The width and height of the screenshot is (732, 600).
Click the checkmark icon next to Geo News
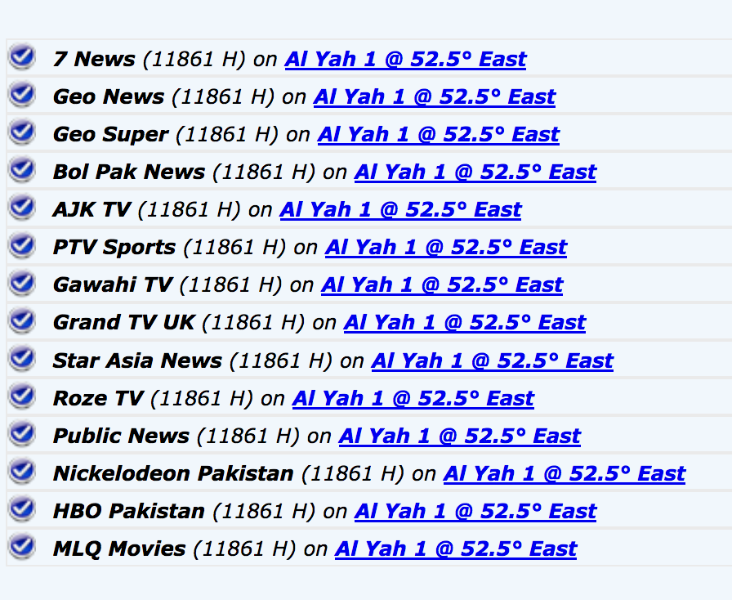(x=22, y=95)
